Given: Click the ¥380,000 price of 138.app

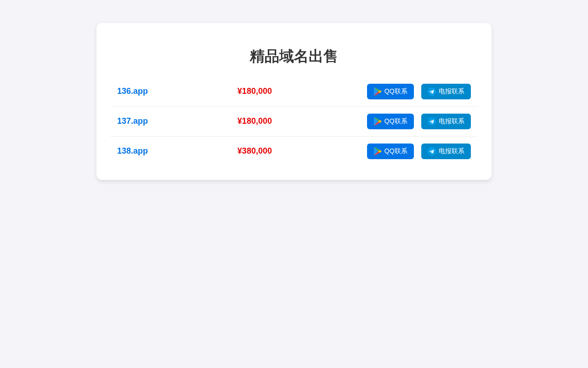Looking at the screenshot, I should [x=254, y=151].
